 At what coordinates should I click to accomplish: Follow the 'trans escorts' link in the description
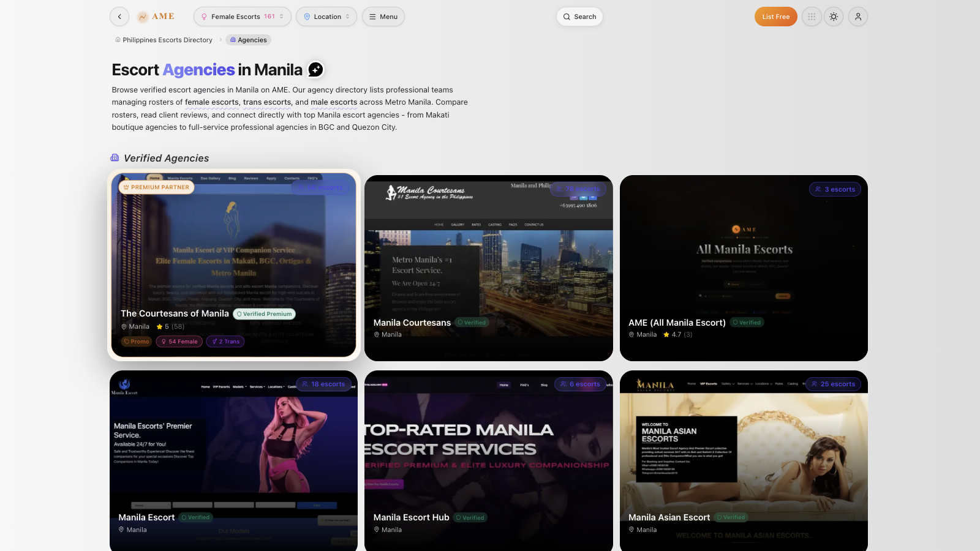[x=267, y=102]
